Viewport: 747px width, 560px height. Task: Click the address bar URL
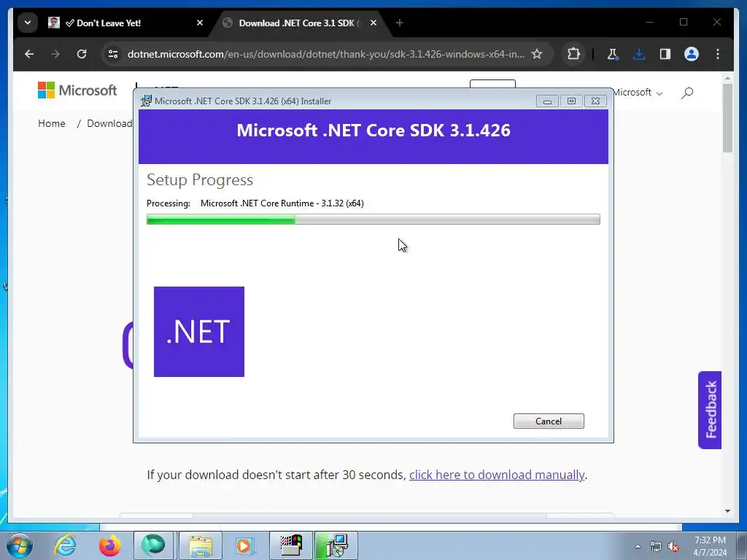point(326,54)
